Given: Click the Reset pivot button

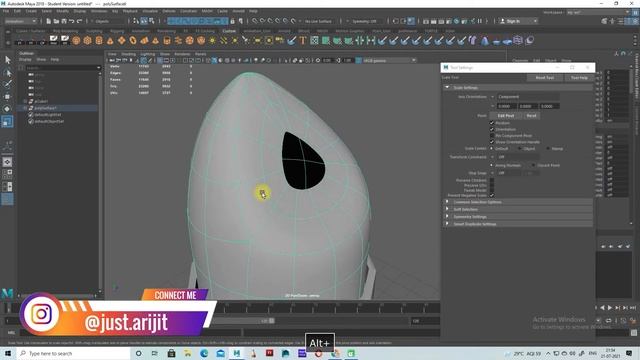Looking at the screenshot, I should pos(531,116).
